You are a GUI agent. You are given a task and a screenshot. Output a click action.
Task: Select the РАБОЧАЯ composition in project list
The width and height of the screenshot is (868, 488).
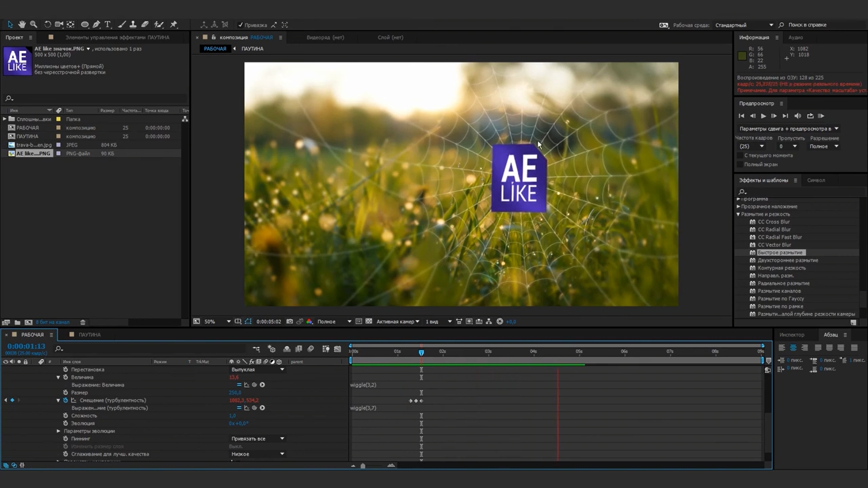pyautogui.click(x=28, y=128)
